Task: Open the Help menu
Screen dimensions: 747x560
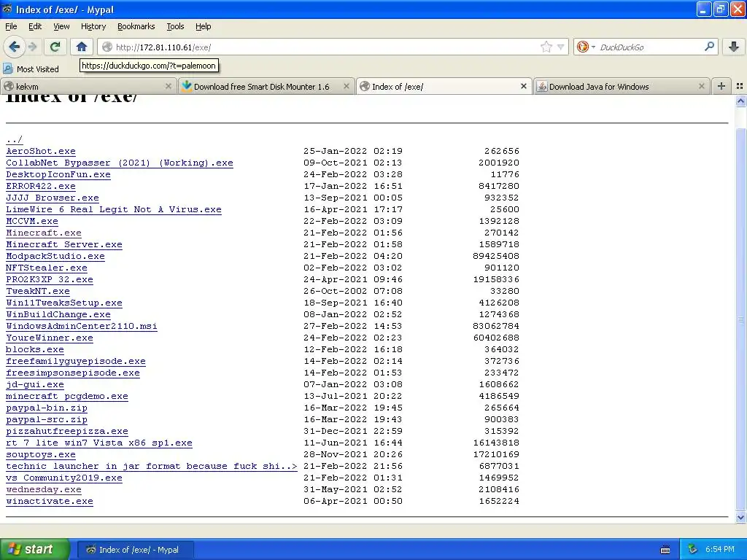Action: [203, 26]
